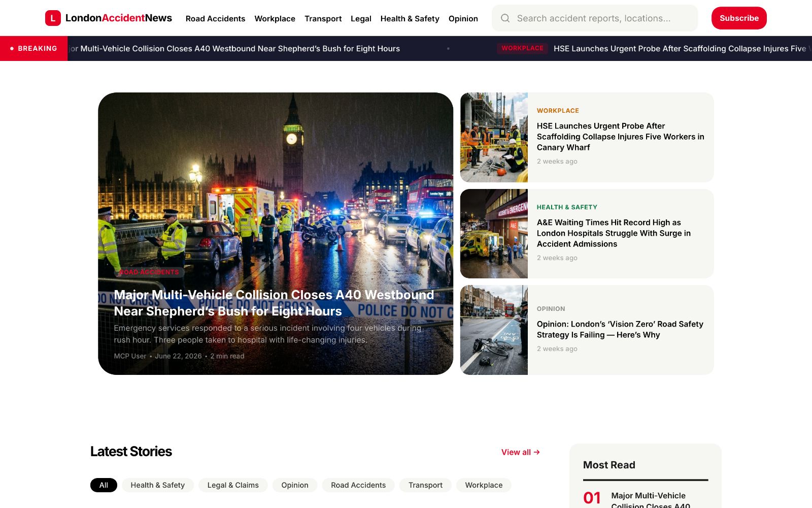Click the HEALTH & SAFETY category label
812x508 pixels.
point(567,207)
